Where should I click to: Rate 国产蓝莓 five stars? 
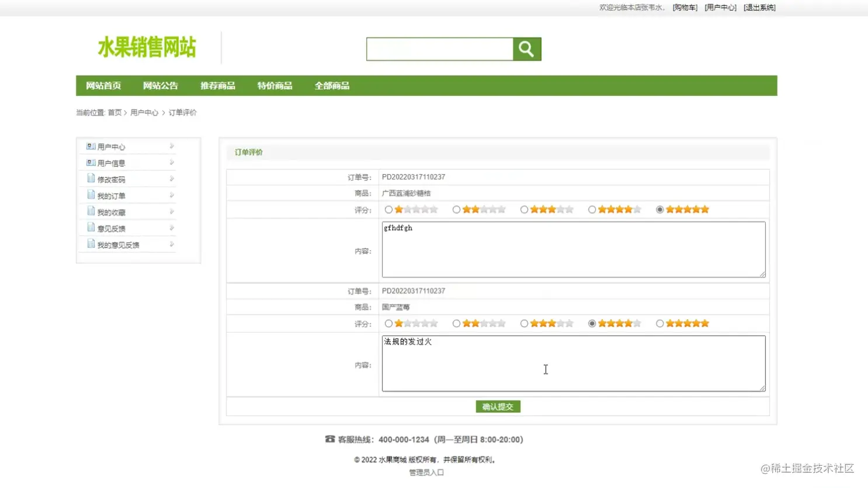tap(659, 324)
